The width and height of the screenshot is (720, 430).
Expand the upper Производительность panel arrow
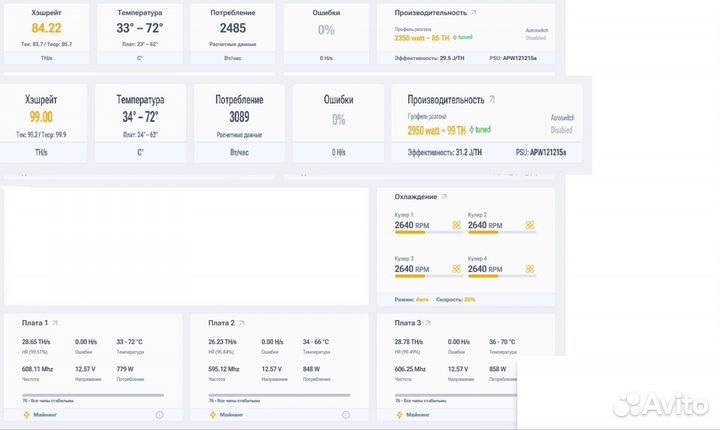474,13
